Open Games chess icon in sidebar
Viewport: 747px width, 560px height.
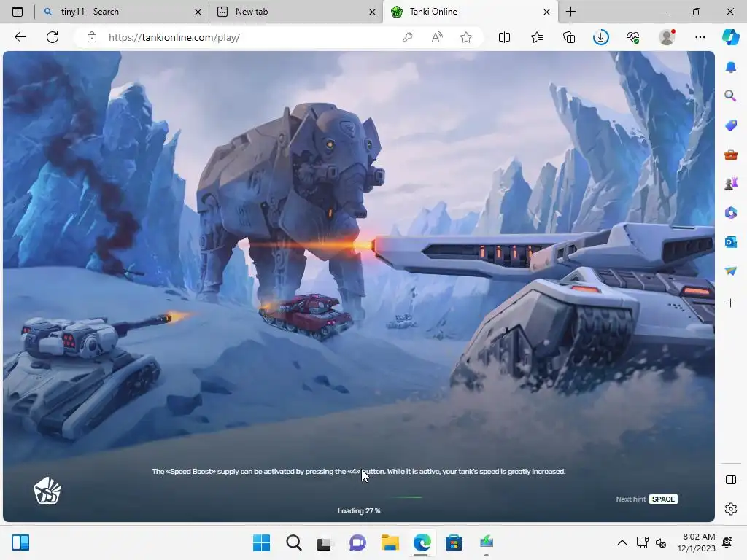(x=731, y=183)
